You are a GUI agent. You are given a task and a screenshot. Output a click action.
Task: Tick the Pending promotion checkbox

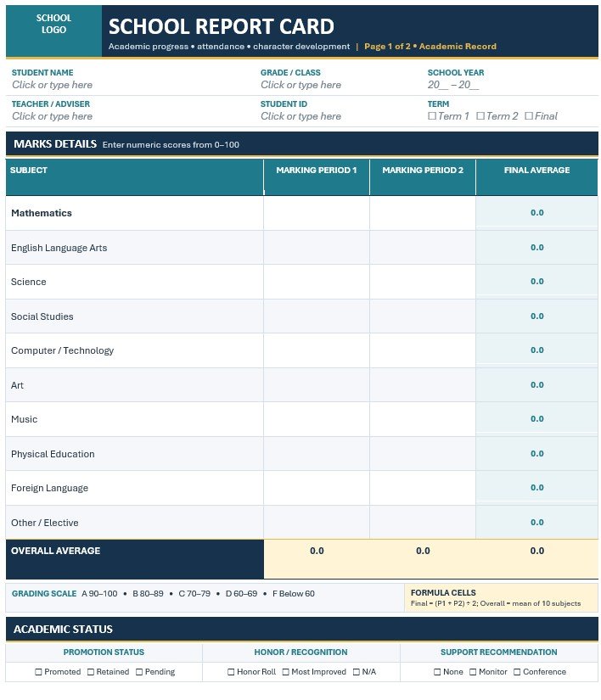pos(139,672)
